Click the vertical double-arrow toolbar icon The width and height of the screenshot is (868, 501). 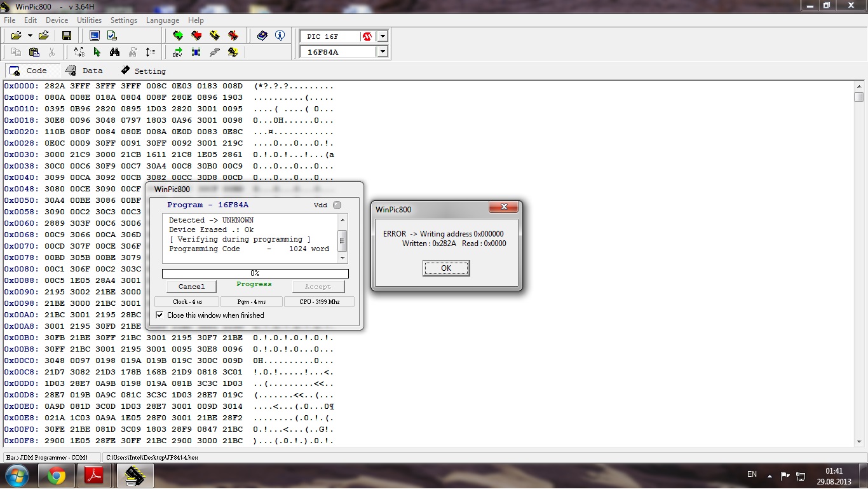pyautogui.click(x=151, y=52)
